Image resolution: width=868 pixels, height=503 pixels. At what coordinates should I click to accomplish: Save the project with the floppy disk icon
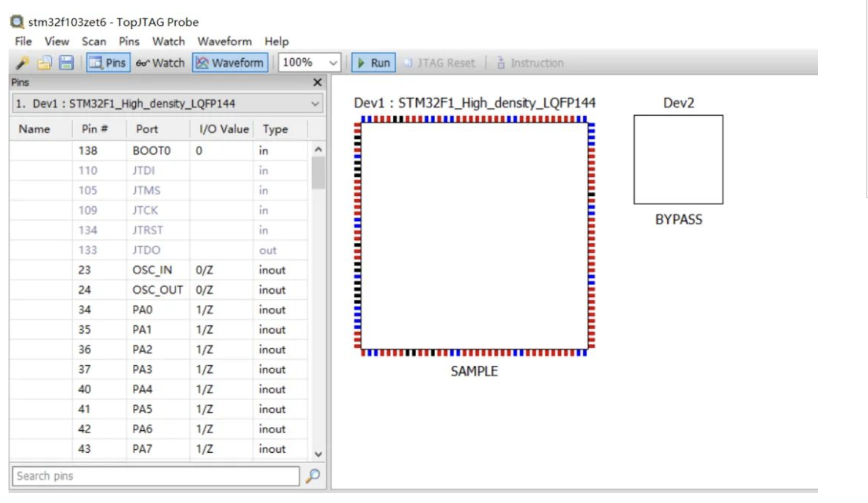[66, 62]
